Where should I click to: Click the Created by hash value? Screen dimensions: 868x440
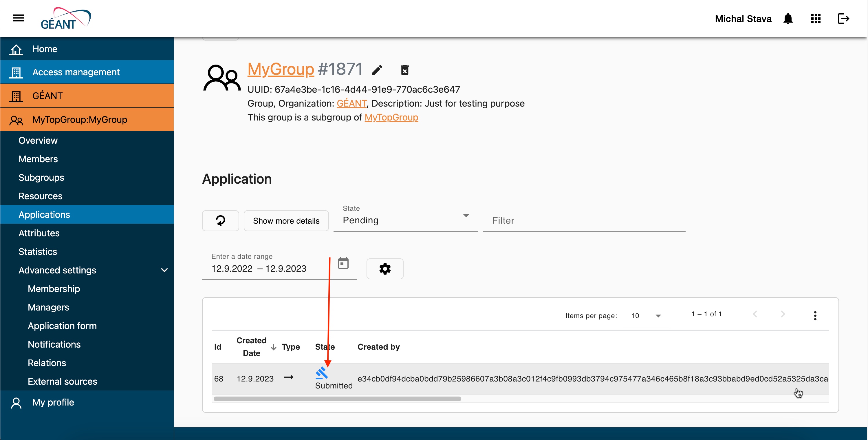pyautogui.click(x=593, y=379)
